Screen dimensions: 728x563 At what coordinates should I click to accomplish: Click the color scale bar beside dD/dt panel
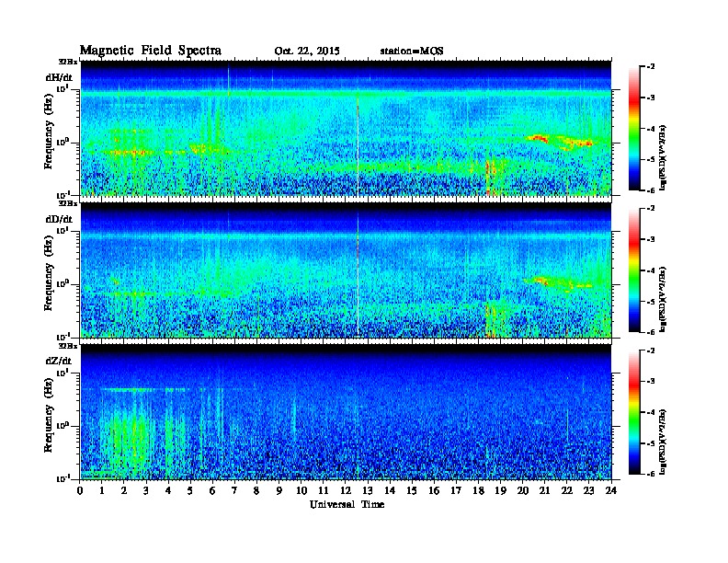634,270
